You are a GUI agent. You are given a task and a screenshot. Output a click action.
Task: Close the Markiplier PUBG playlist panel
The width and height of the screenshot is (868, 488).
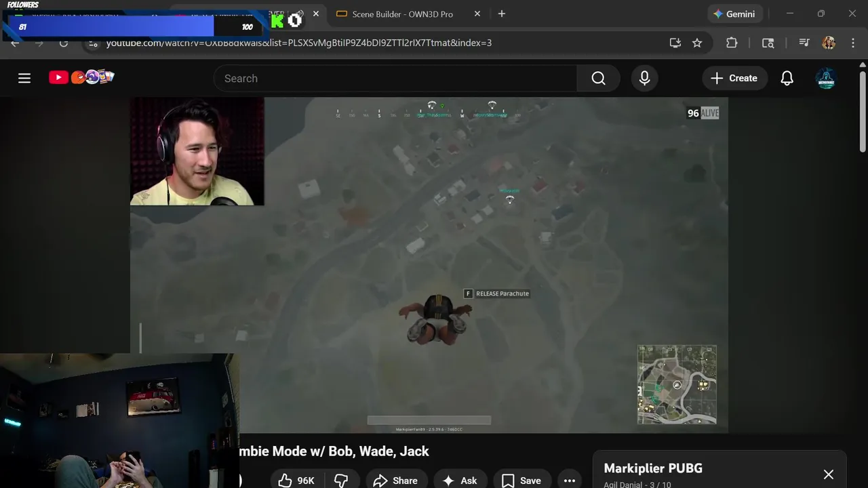[828, 474]
